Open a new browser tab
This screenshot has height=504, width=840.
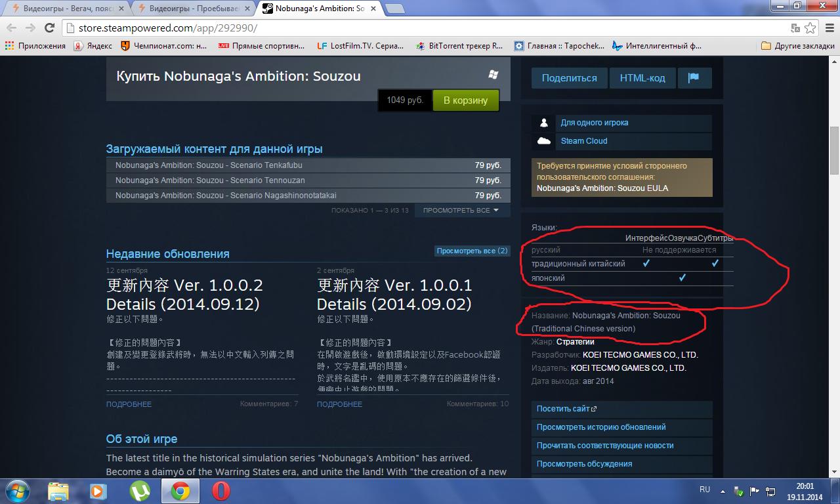click(x=394, y=9)
